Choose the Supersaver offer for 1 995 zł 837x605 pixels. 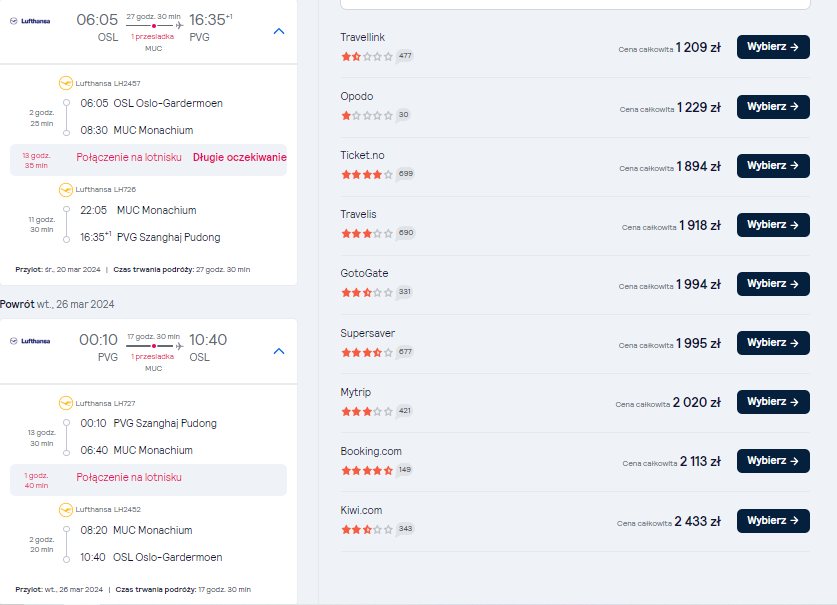click(x=773, y=343)
